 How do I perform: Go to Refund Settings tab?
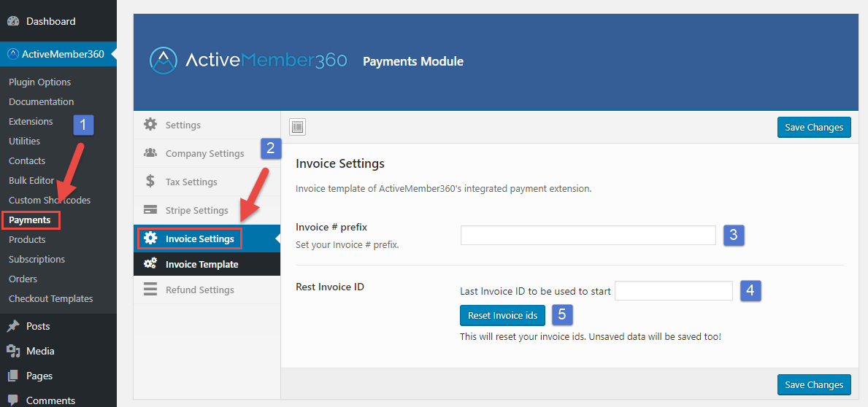click(207, 290)
